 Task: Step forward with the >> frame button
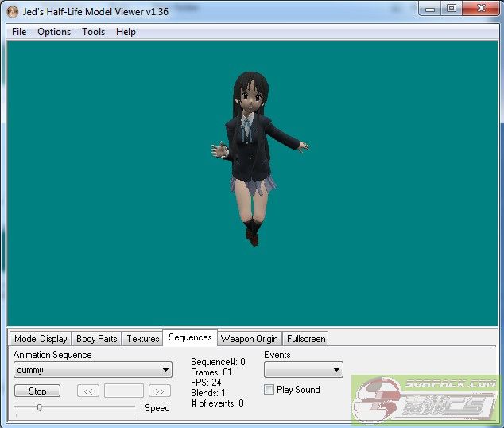(160, 391)
